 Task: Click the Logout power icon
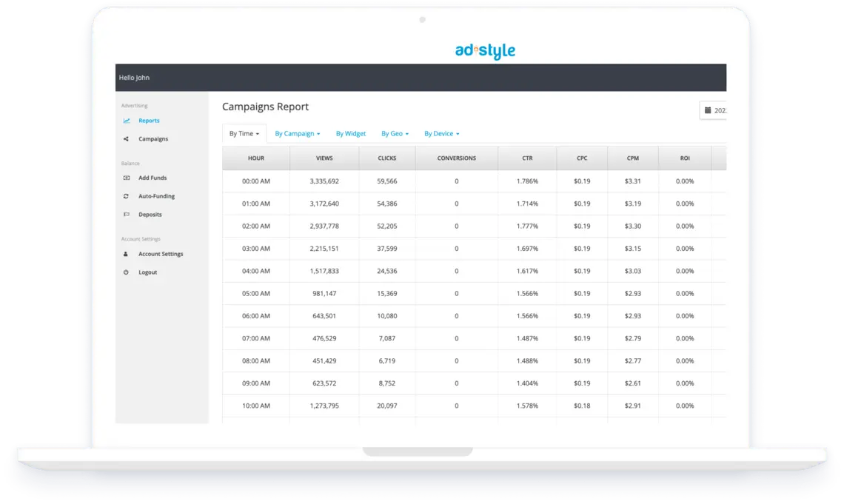127,272
